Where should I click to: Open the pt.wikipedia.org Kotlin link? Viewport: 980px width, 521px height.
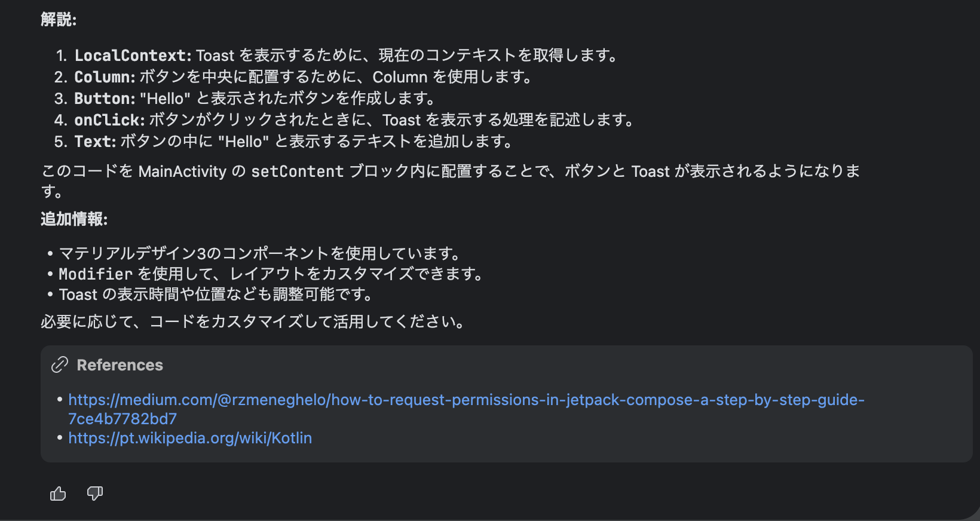tap(190, 438)
